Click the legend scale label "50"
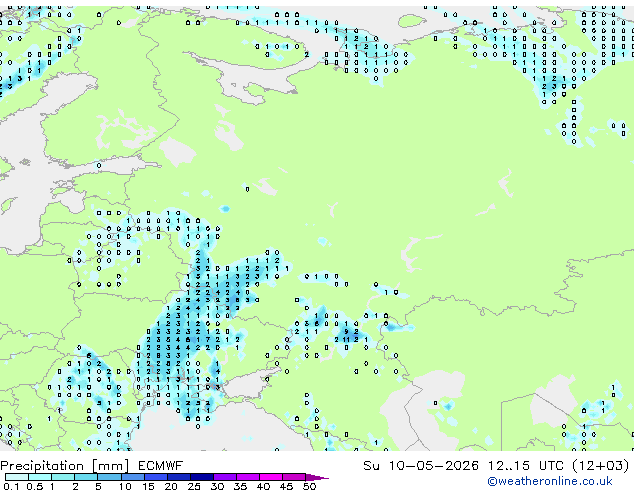This screenshot has width=634, height=490. 309,486
